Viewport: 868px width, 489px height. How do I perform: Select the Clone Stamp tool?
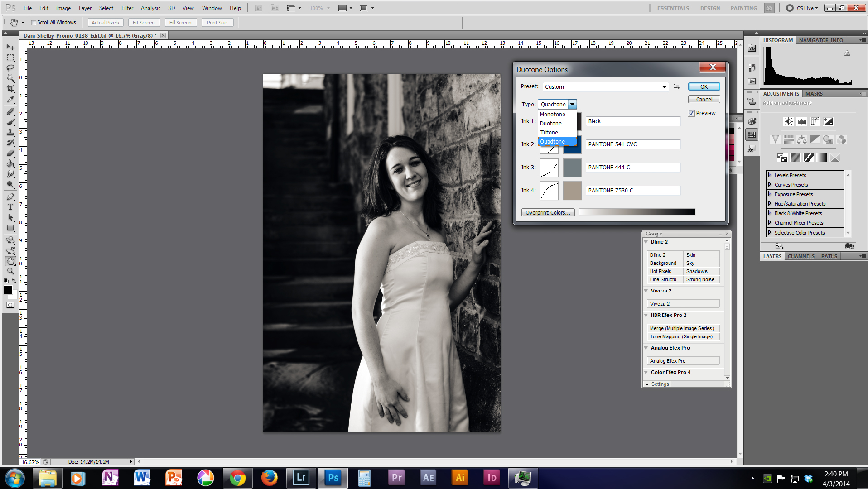(x=10, y=132)
